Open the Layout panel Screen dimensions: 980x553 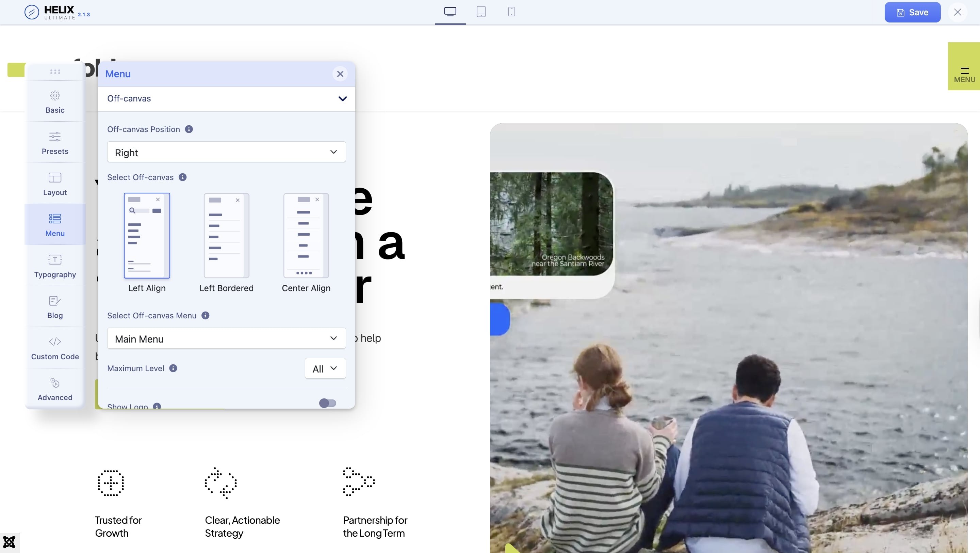pyautogui.click(x=55, y=184)
